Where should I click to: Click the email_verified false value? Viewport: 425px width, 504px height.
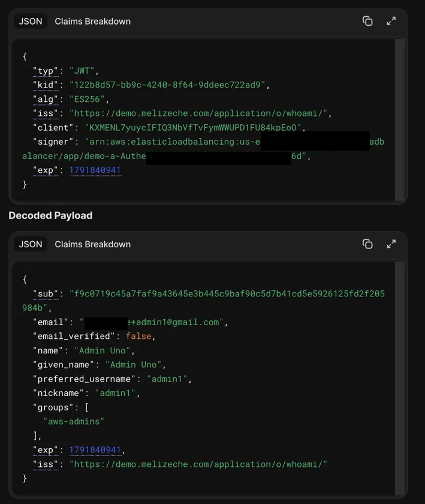138,336
